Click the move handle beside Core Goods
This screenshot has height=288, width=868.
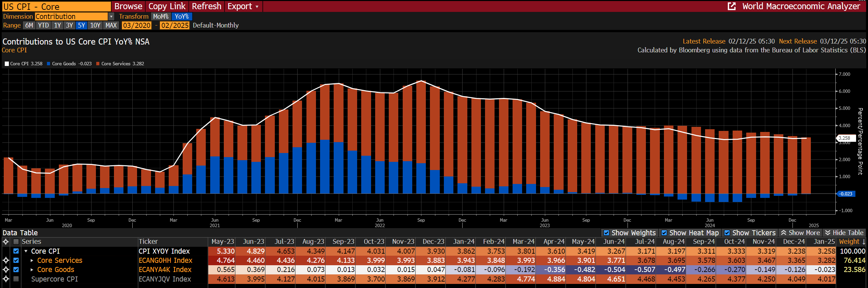[x=6, y=270]
